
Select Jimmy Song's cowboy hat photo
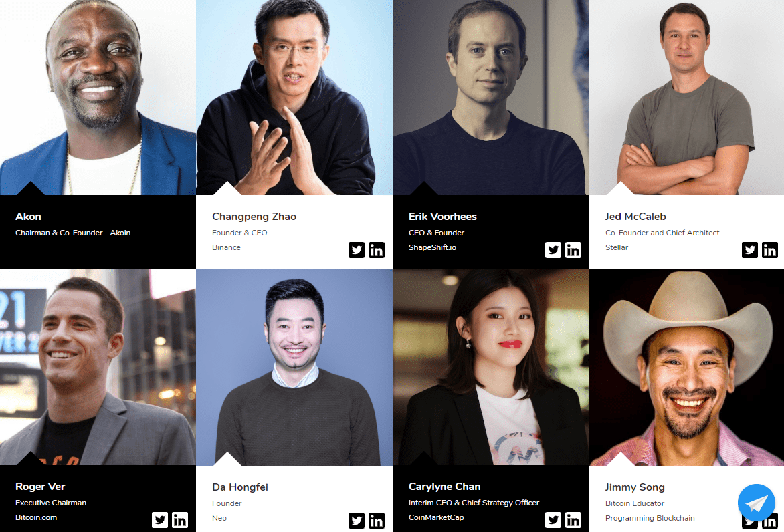(x=687, y=367)
